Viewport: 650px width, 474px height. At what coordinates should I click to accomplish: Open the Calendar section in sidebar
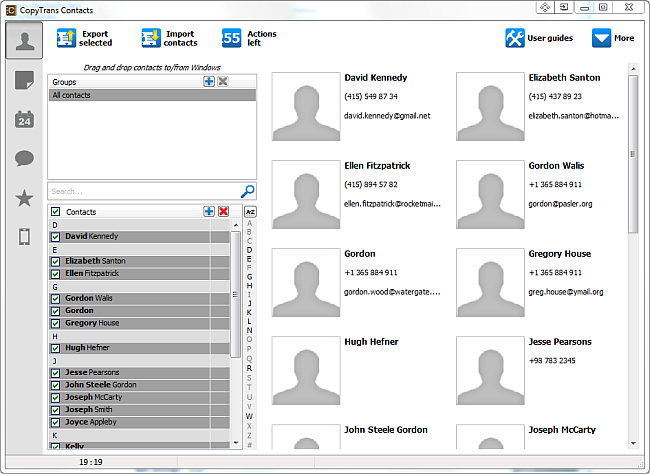[24, 119]
